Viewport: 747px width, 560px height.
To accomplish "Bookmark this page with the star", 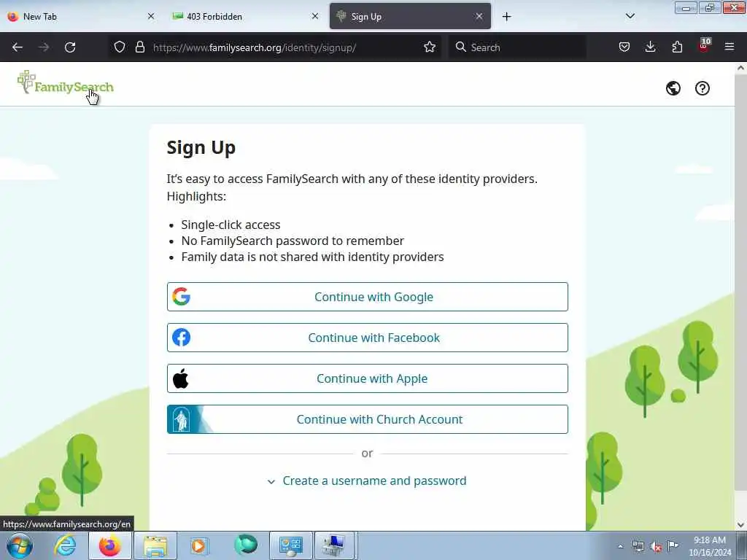I will pyautogui.click(x=429, y=47).
